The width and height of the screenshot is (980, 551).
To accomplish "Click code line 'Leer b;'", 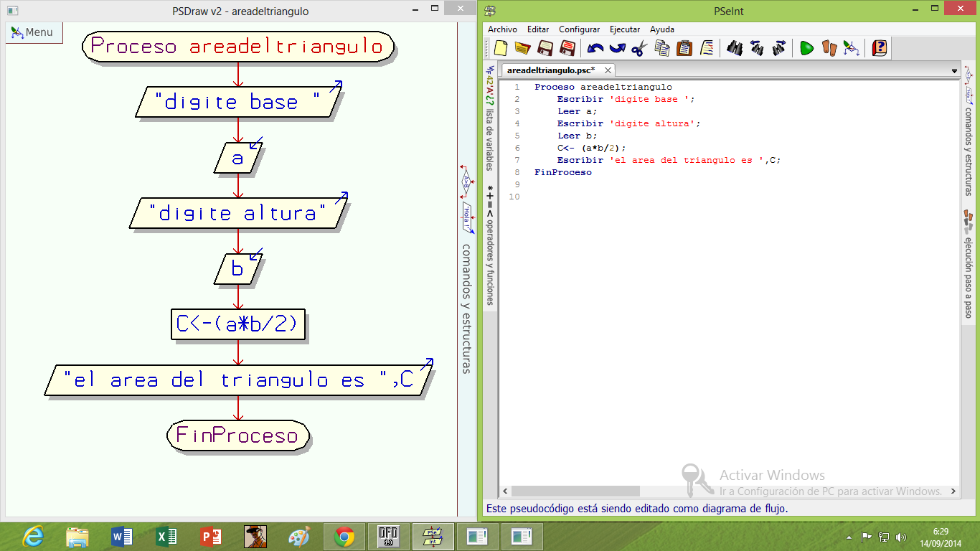I will pyautogui.click(x=577, y=136).
